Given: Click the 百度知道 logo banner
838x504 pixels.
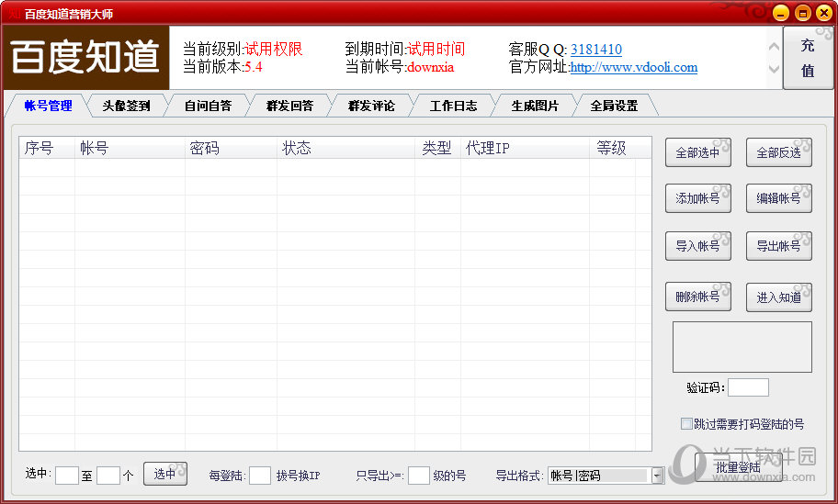Looking at the screenshot, I should click(86, 58).
